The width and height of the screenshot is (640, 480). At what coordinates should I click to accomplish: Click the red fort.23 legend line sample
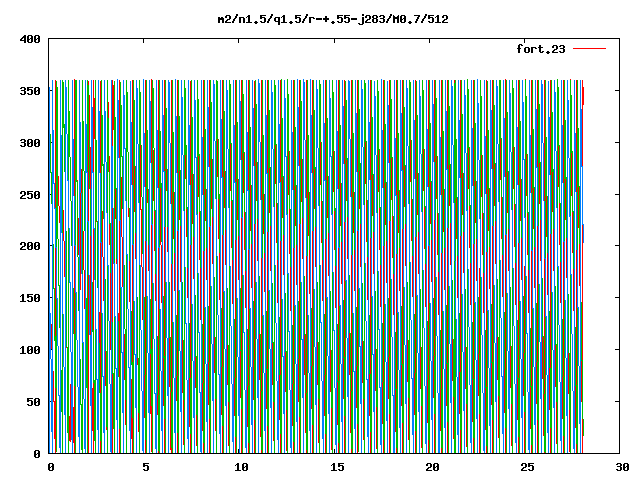pos(589,49)
